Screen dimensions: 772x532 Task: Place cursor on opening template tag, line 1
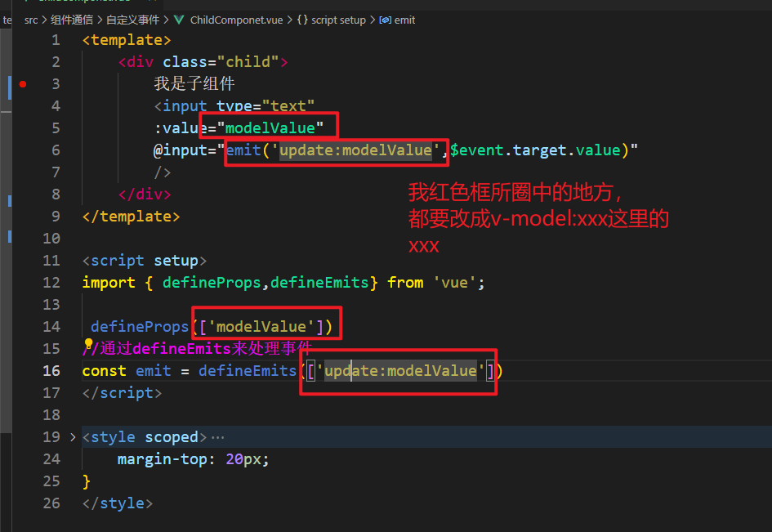click(127, 40)
